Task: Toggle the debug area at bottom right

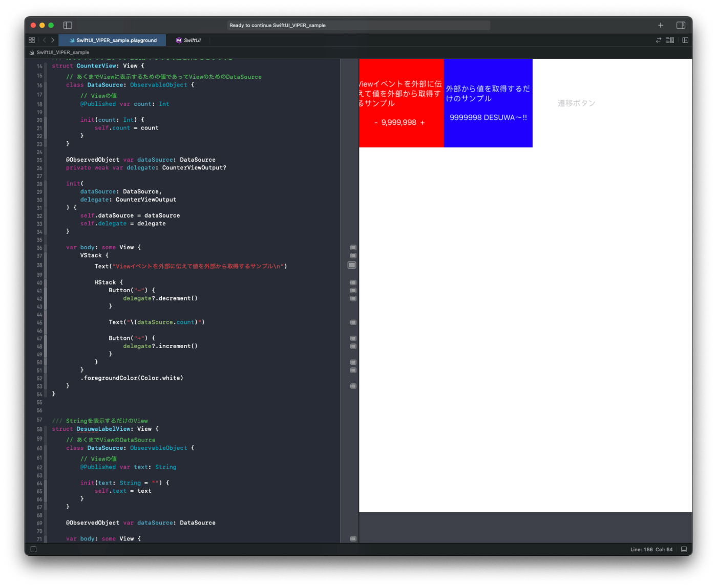Action: (x=684, y=549)
